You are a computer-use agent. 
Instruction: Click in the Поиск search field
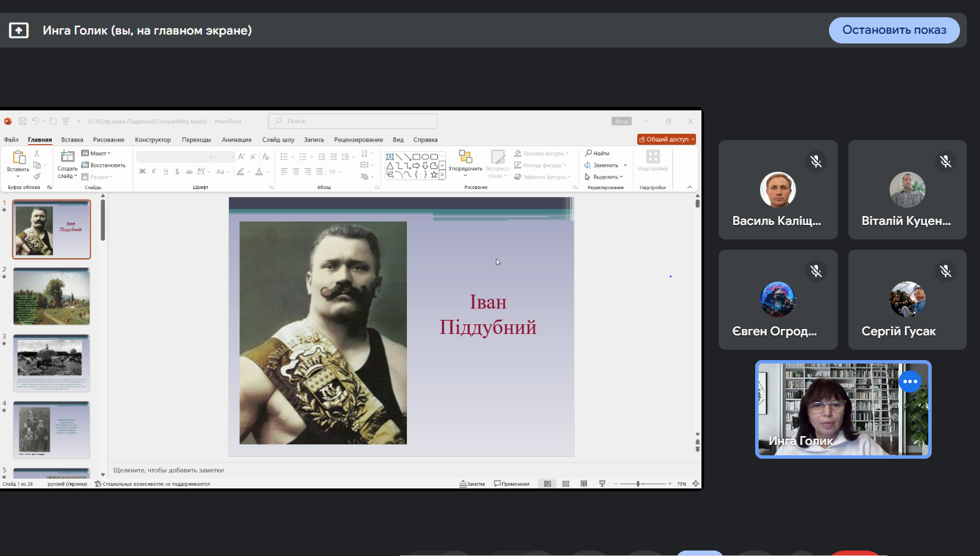coord(352,121)
